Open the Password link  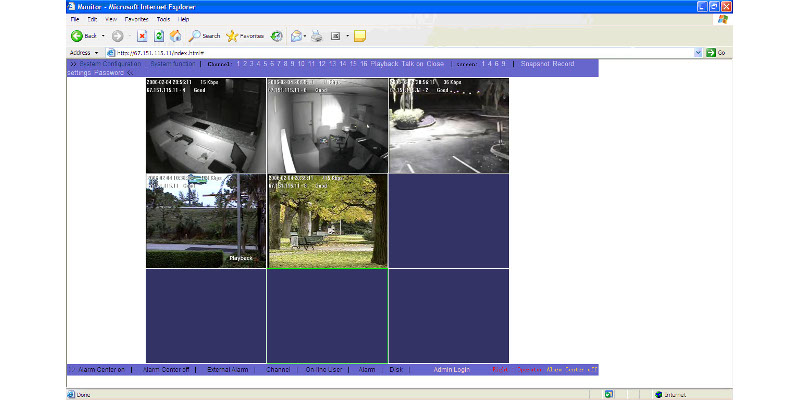[109, 73]
